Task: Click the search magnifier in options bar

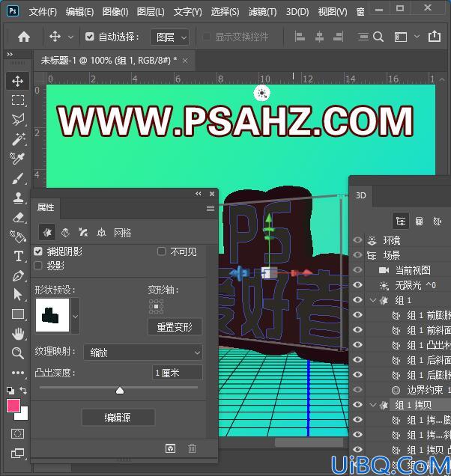Action: 378,37
